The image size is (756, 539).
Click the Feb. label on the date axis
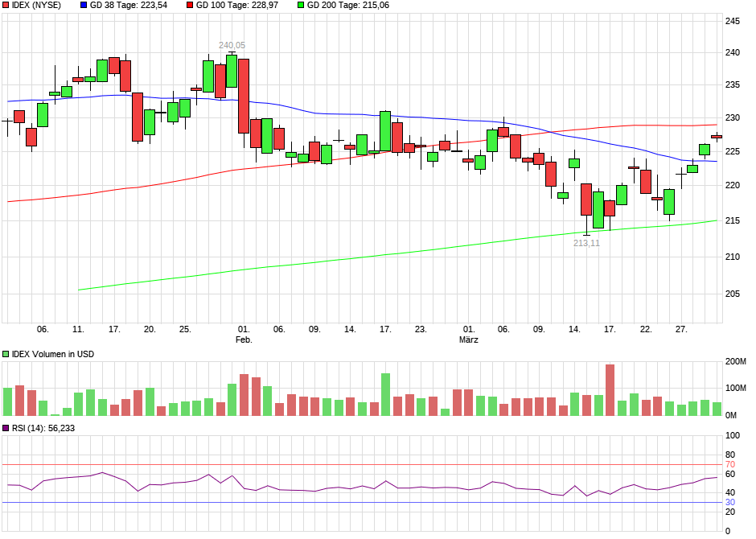click(x=243, y=339)
